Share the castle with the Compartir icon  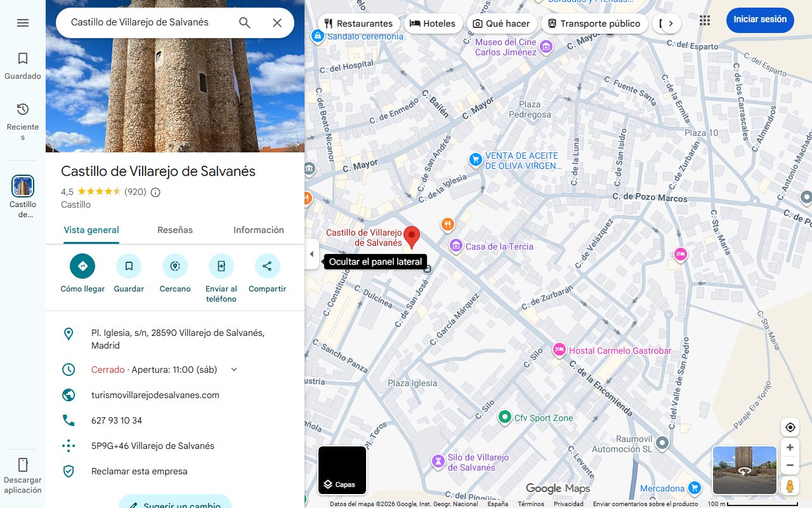click(267, 265)
